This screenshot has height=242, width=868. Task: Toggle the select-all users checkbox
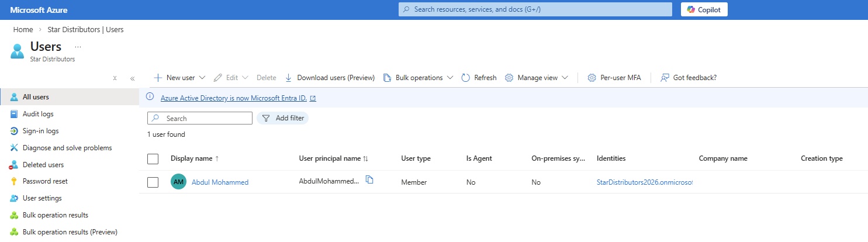tap(153, 158)
